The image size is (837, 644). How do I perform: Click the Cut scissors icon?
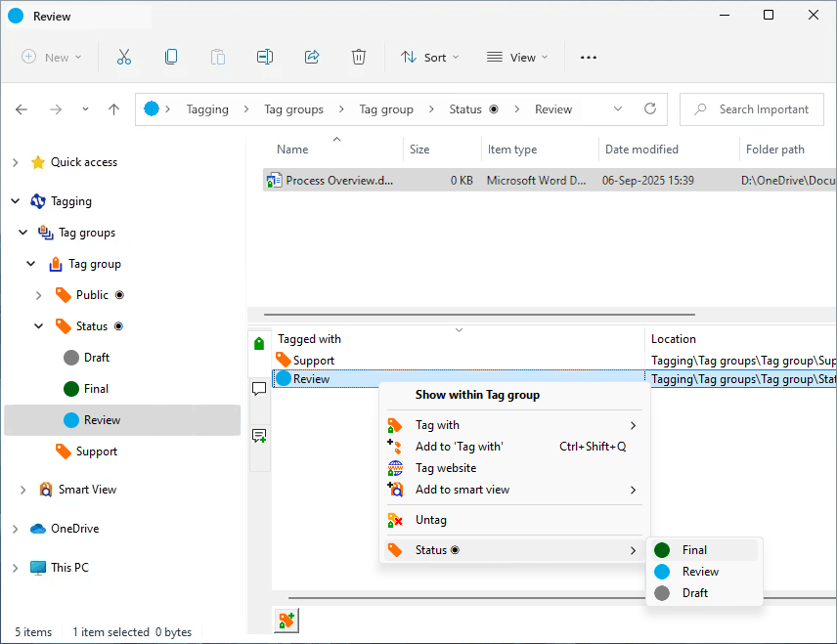click(124, 58)
